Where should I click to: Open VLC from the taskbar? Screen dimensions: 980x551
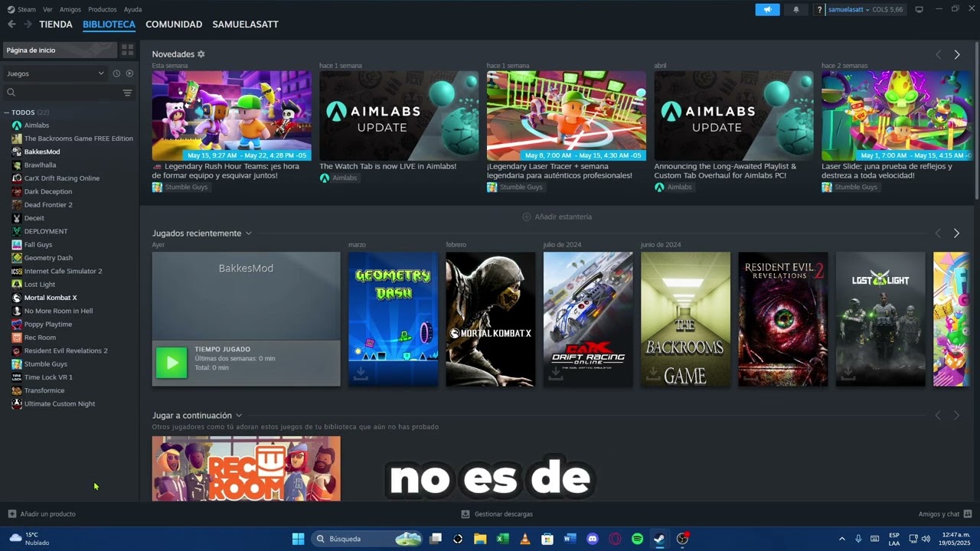tap(524, 539)
